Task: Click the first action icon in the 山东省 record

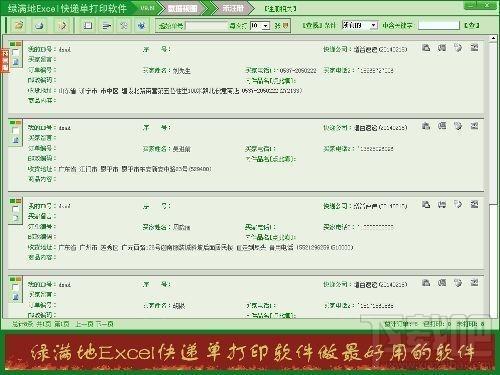Action: (426, 48)
